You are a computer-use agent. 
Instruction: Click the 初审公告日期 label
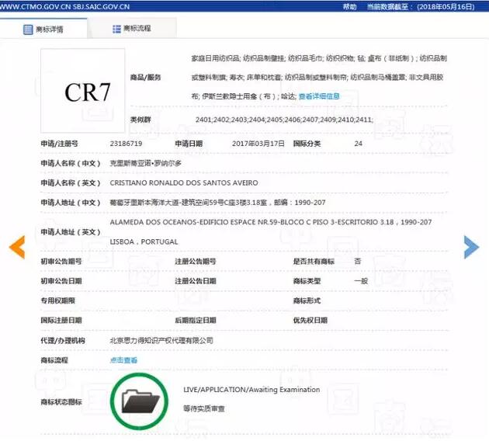tap(61, 281)
